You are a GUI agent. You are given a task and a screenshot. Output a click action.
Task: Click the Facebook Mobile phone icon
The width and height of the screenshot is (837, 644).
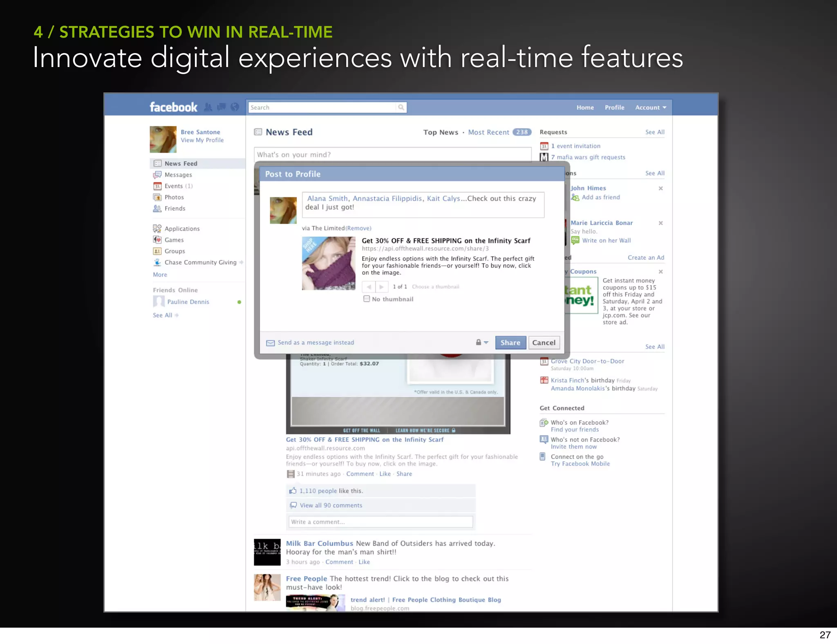pyautogui.click(x=542, y=456)
